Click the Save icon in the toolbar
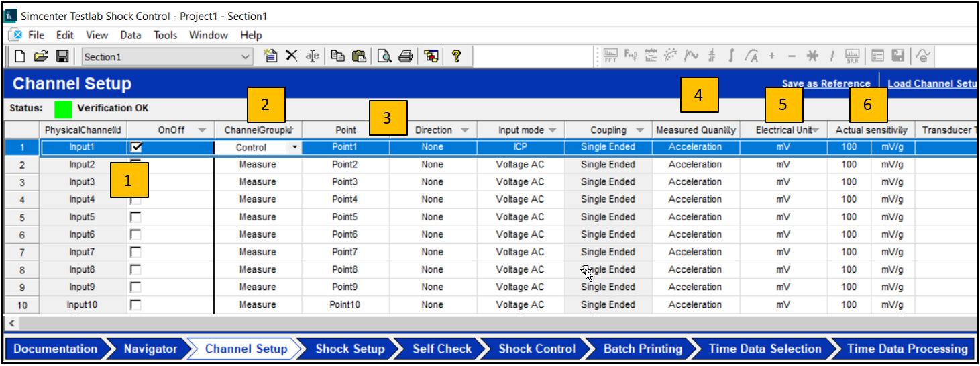Viewport: 980px width, 366px height. click(x=62, y=57)
